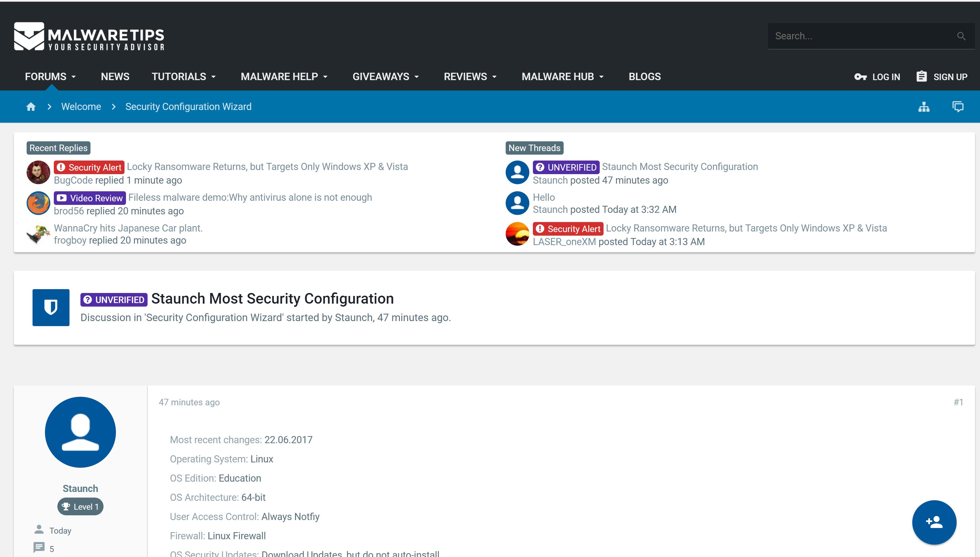Open BugCode's avatar in Recent Replies
Image resolution: width=980 pixels, height=557 pixels.
tap(38, 173)
